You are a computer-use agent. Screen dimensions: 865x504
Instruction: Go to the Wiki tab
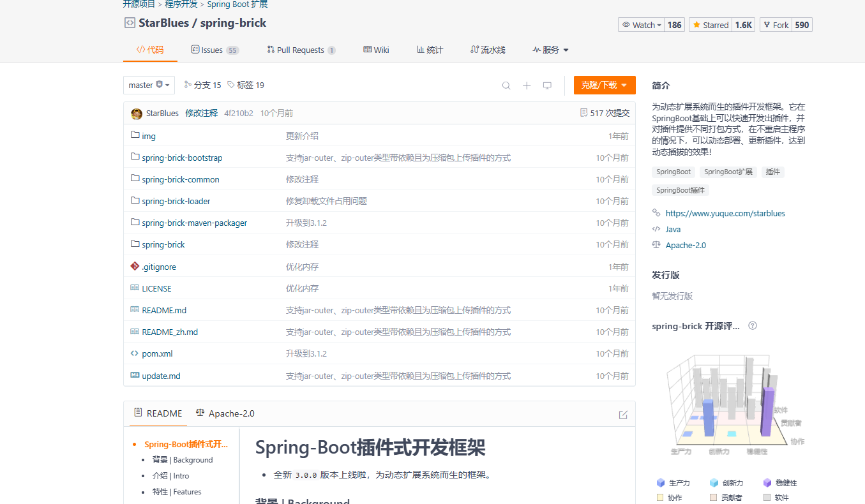pos(376,50)
